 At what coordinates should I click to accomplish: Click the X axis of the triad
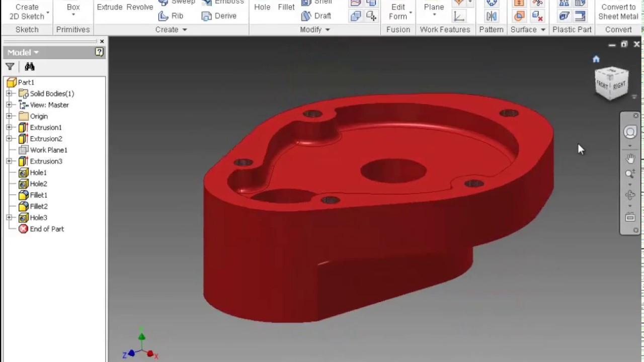coord(150,354)
